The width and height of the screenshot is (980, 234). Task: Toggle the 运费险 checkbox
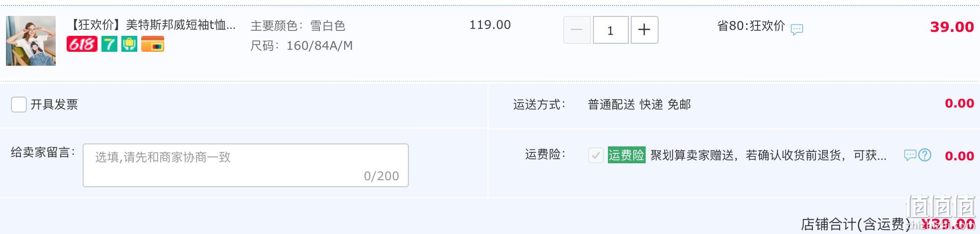click(x=596, y=155)
